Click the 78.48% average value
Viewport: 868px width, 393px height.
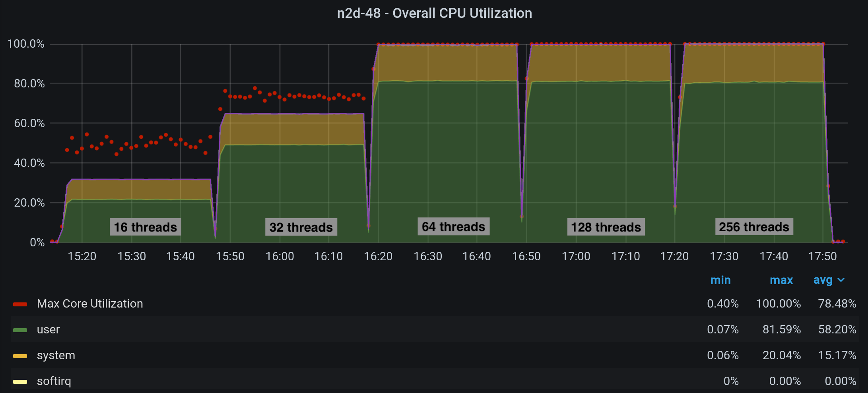[837, 304]
